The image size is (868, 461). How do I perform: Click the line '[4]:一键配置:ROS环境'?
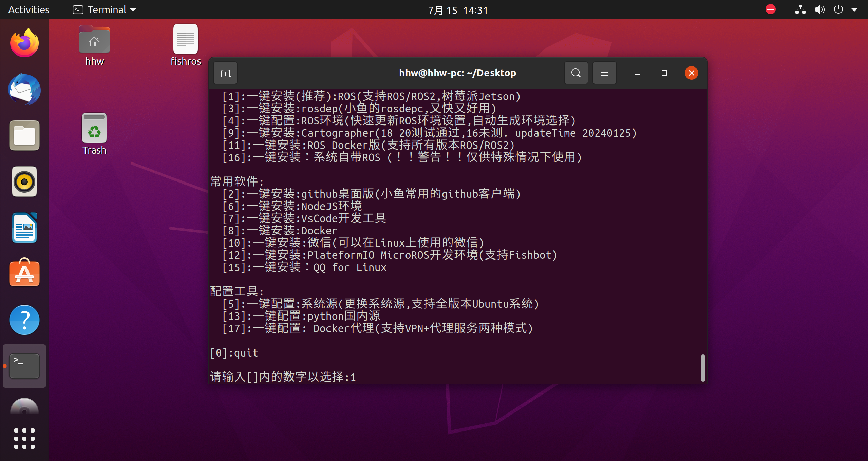coord(399,120)
